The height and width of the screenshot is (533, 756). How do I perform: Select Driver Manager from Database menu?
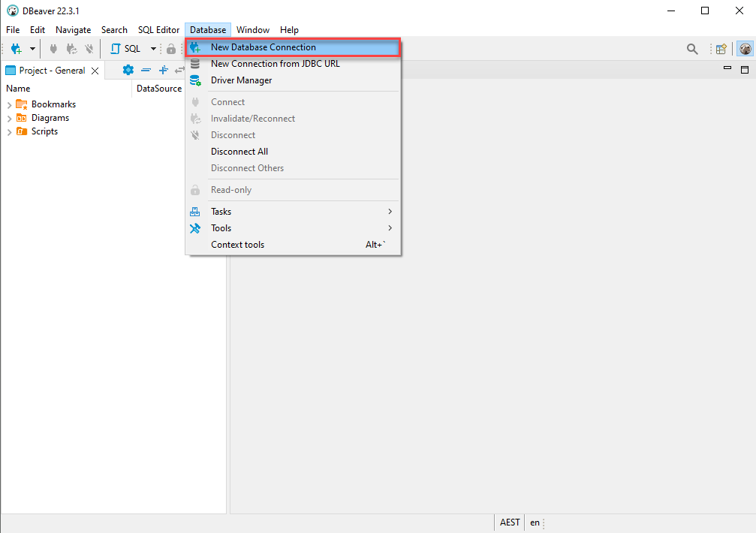(x=241, y=80)
